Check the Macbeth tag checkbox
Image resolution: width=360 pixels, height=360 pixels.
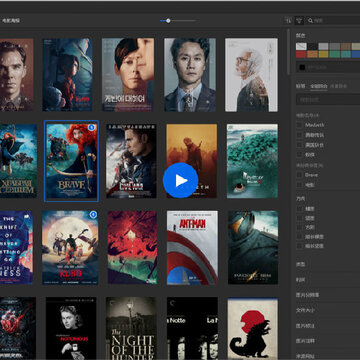click(x=300, y=125)
